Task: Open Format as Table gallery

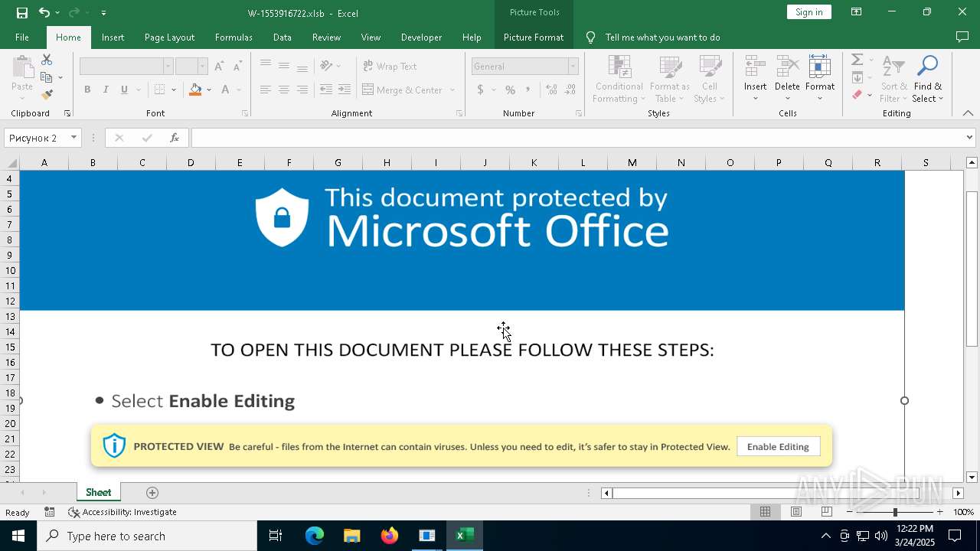Action: click(x=670, y=79)
